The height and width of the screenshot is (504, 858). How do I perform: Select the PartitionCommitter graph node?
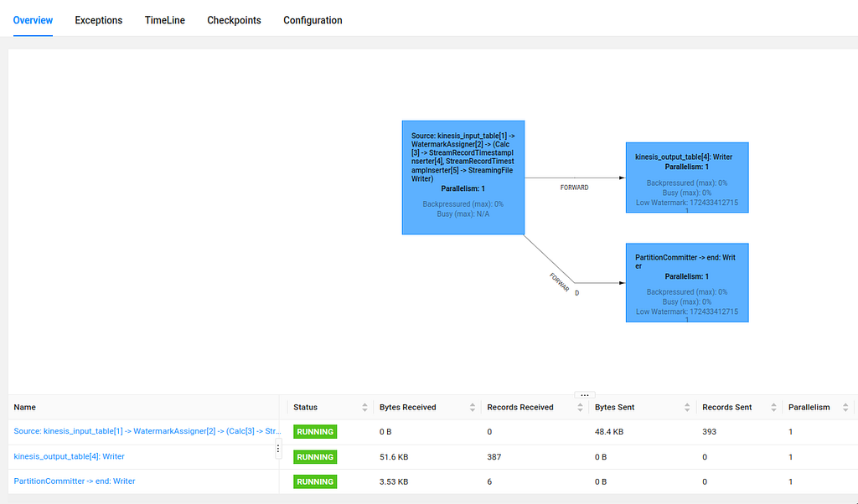click(x=687, y=283)
